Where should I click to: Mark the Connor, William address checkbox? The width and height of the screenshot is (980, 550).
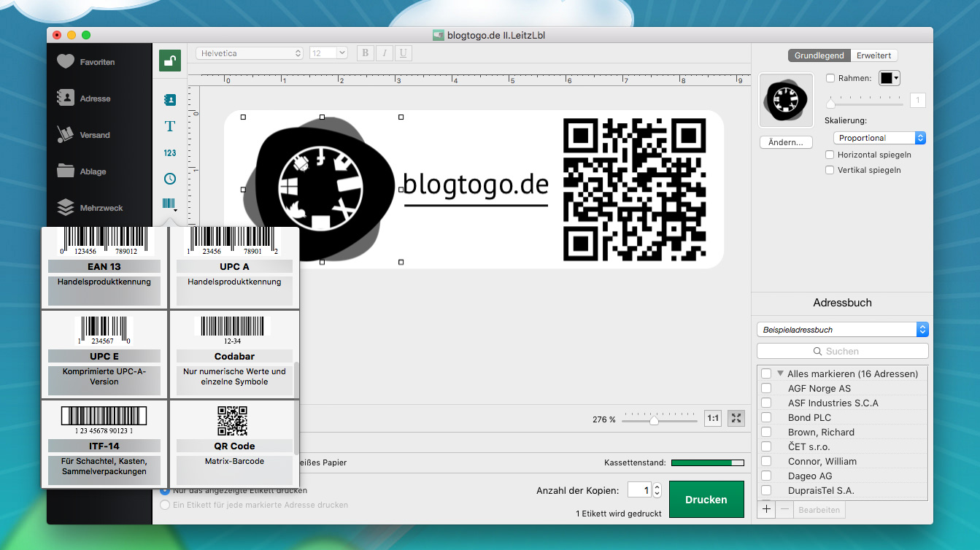point(766,461)
